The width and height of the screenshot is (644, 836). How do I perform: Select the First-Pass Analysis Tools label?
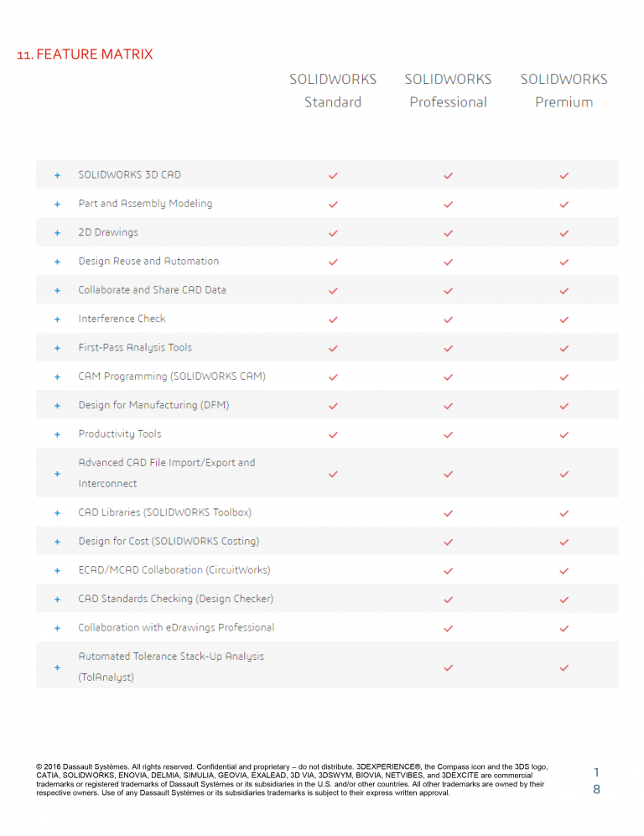coord(135,348)
